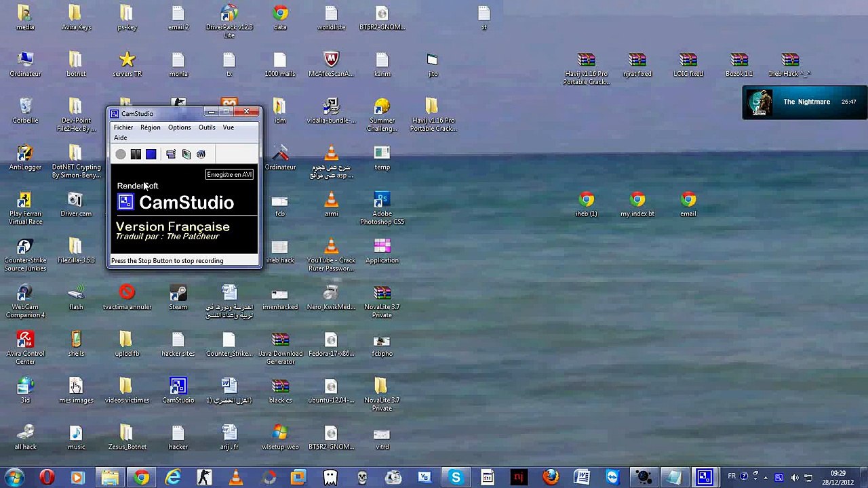Click the CamStudio toggle view toolbar icon
This screenshot has height=488, width=868.
[x=171, y=155]
